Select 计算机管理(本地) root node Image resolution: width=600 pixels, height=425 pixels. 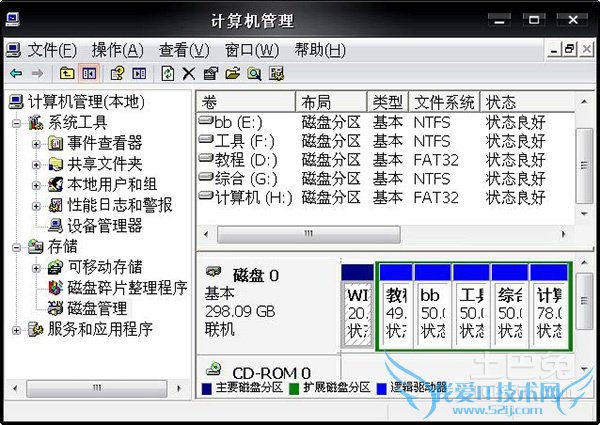[x=86, y=102]
